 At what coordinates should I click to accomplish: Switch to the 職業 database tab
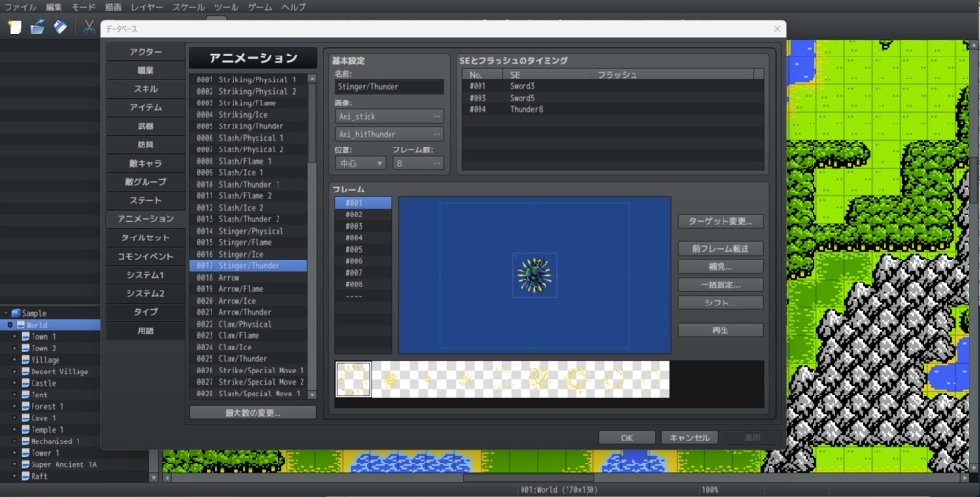point(145,70)
